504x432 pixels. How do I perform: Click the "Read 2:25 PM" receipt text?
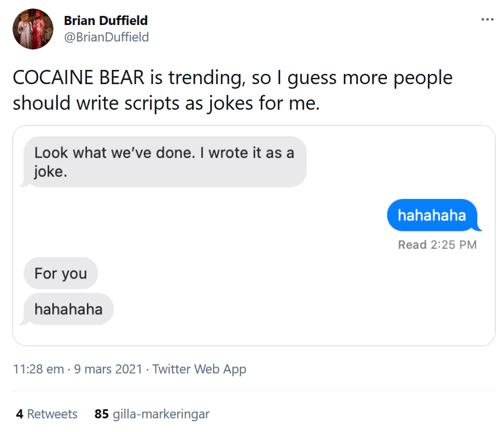pos(438,245)
